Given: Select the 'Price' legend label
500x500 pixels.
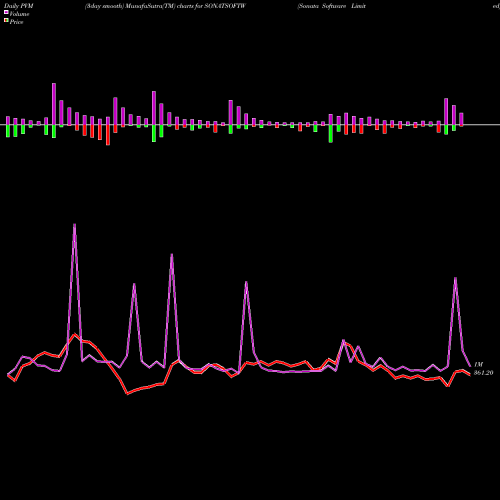Looking at the screenshot, I should click(16, 22).
